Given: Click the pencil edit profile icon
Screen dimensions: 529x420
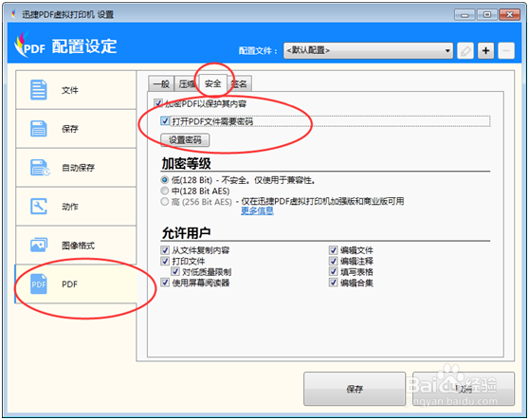Looking at the screenshot, I should [465, 51].
